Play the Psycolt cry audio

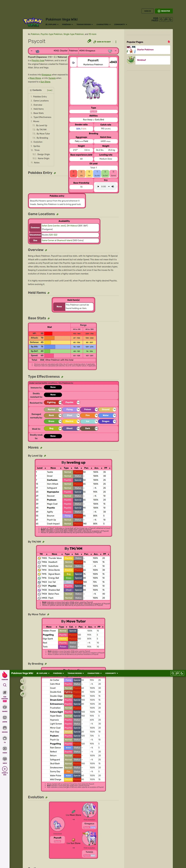(98, 186)
